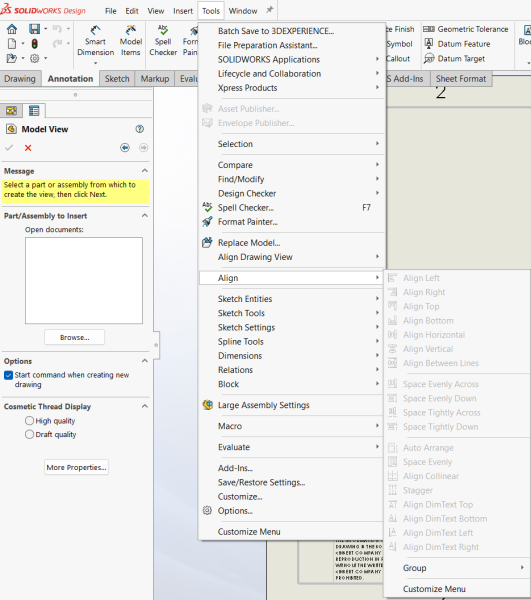Collapse Part/Assembly to Insert section
Viewport: 531px width, 600px height.
click(145, 215)
